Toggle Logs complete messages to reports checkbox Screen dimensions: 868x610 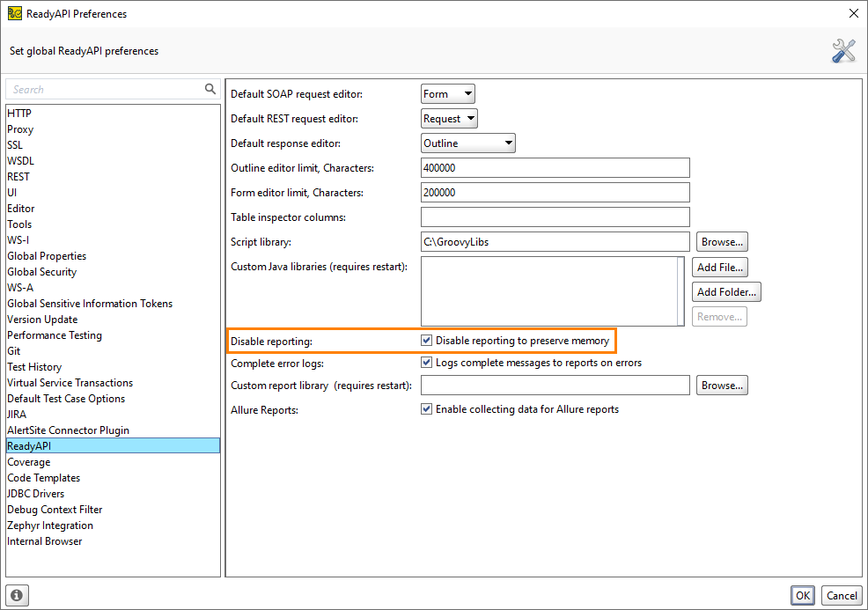[x=426, y=363]
